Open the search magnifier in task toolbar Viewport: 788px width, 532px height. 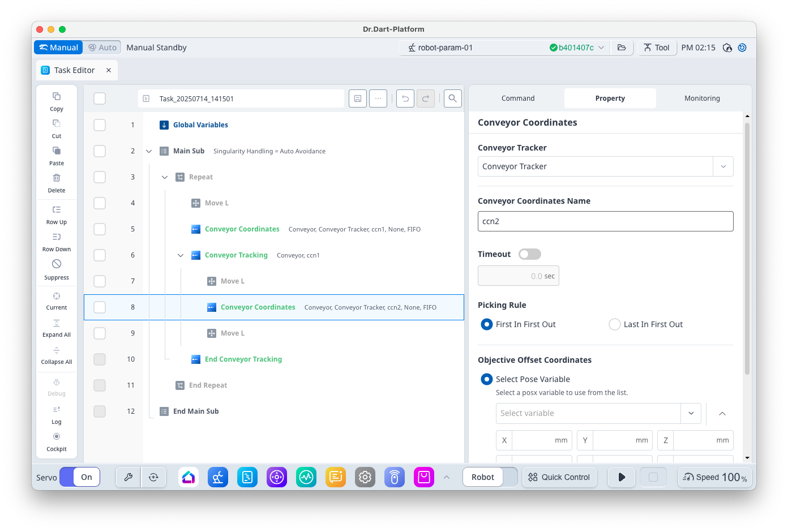point(452,98)
